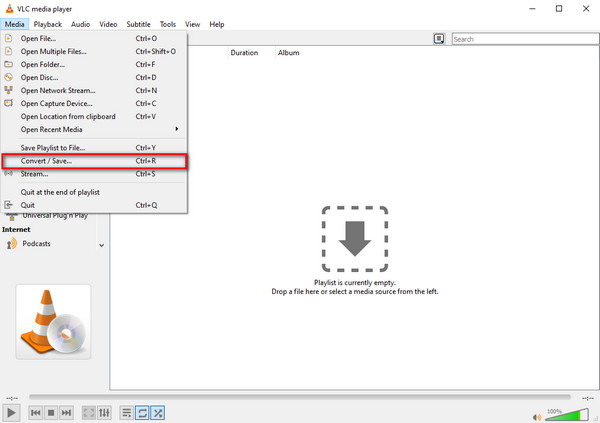Choose Open Disc... menu entry
This screenshot has width=600, height=423.
[94, 77]
